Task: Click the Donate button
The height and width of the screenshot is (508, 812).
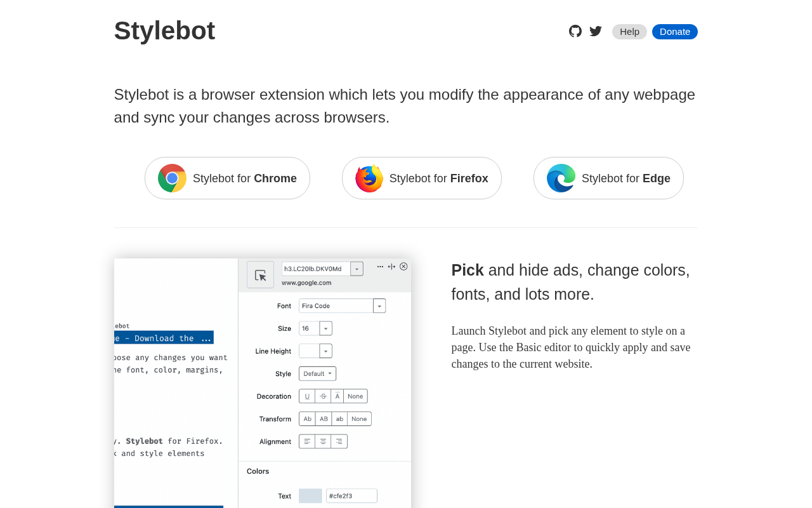Action: (x=675, y=32)
